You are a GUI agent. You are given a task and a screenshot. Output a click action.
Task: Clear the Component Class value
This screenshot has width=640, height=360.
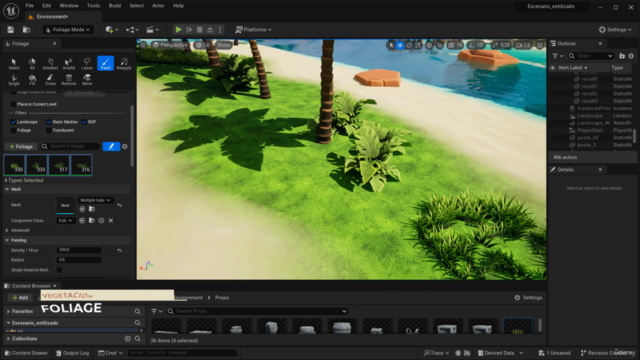pyautogui.click(x=111, y=220)
